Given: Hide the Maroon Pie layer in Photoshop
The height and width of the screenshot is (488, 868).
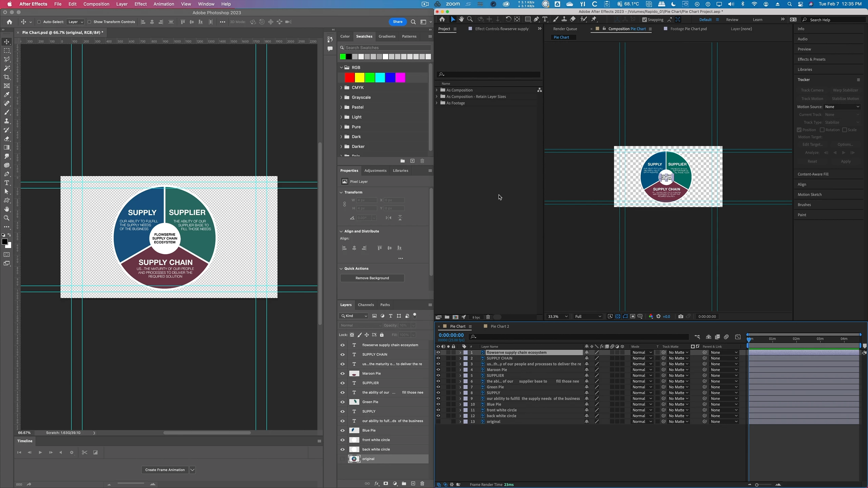Looking at the screenshot, I should [342, 373].
